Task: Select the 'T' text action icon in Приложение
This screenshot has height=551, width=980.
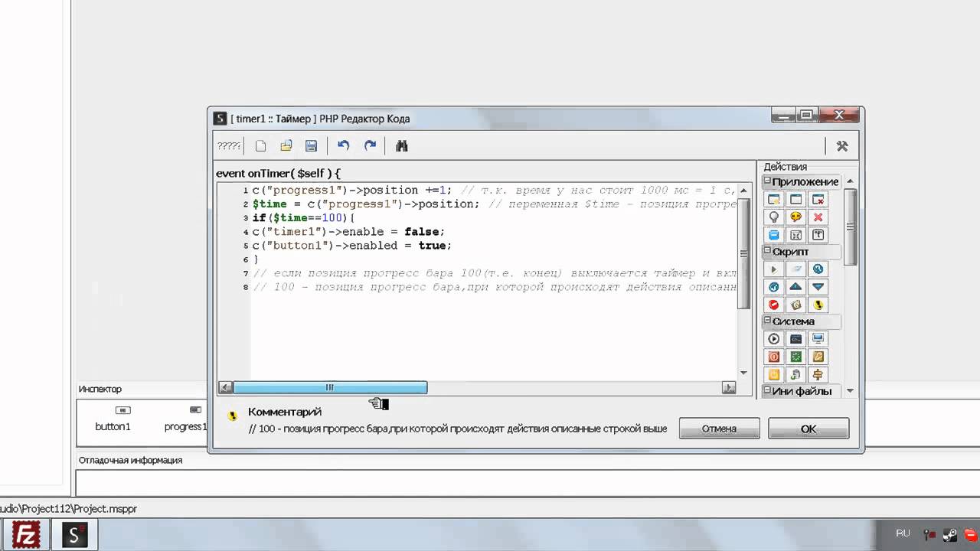Action: click(818, 235)
